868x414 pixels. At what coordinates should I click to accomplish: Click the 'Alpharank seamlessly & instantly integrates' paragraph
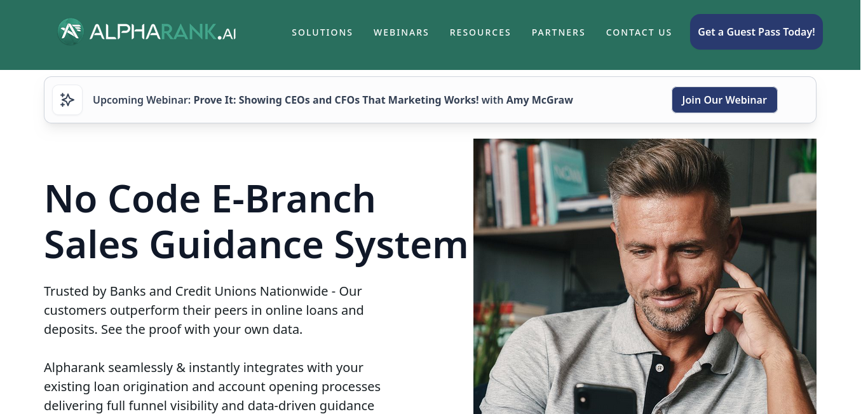point(212,387)
